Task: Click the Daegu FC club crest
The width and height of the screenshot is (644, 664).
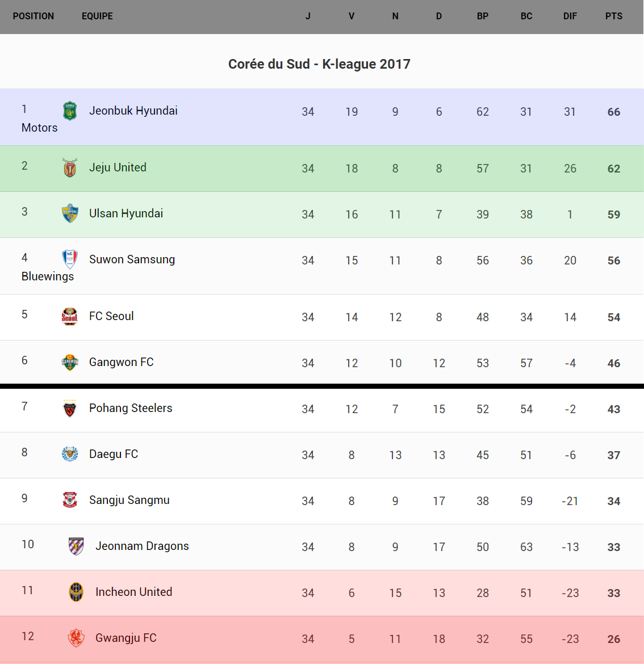Action: pyautogui.click(x=70, y=455)
